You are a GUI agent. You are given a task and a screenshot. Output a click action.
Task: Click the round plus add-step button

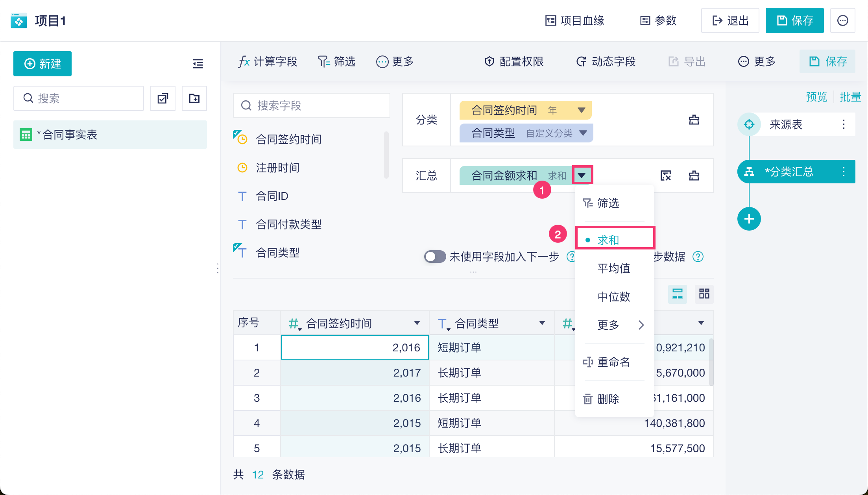[x=749, y=219]
